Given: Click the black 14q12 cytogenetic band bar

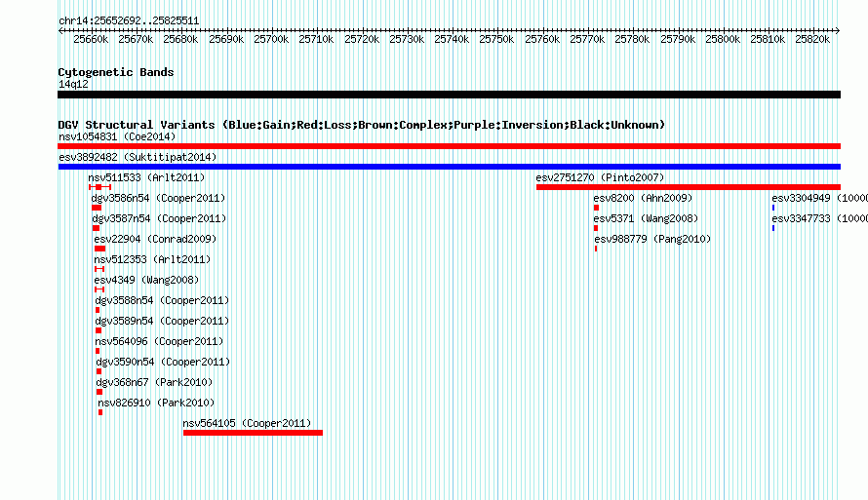Looking at the screenshot, I should [x=449, y=95].
